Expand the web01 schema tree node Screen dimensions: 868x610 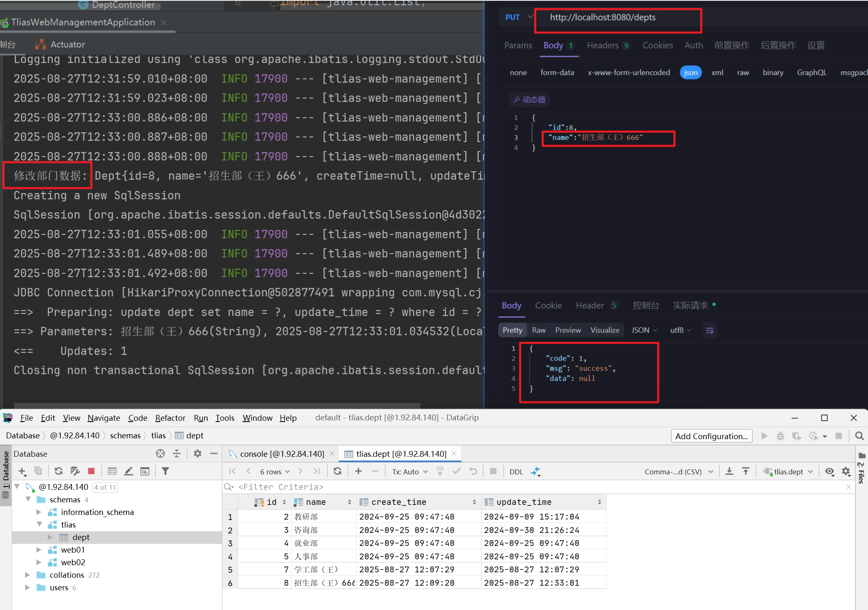pos(39,550)
